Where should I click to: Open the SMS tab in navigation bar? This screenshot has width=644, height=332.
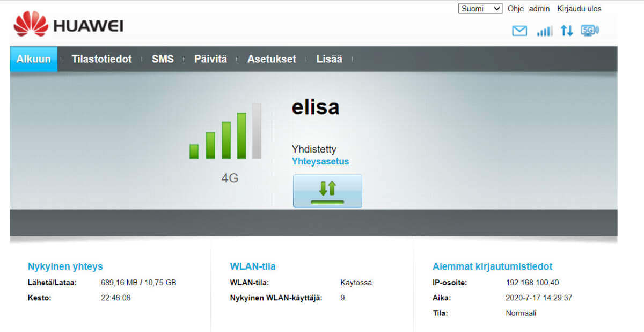click(x=163, y=59)
